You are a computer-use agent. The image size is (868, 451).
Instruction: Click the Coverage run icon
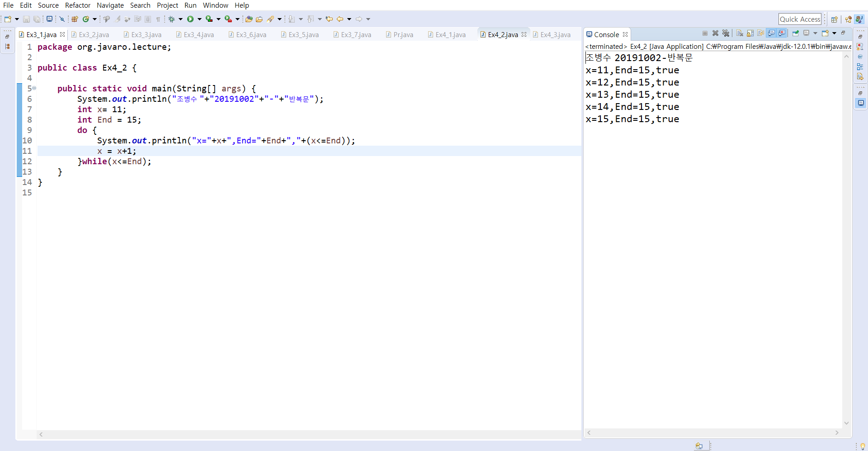tap(209, 19)
